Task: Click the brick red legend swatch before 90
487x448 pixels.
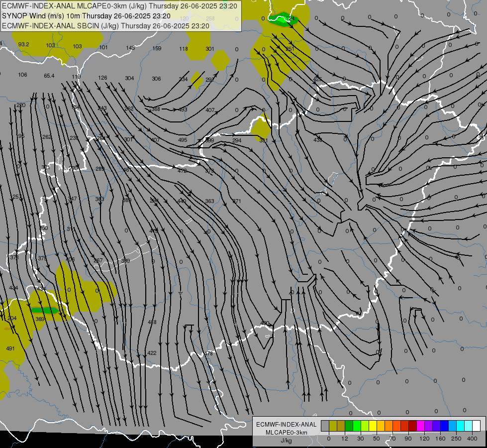Action: tap(405, 426)
